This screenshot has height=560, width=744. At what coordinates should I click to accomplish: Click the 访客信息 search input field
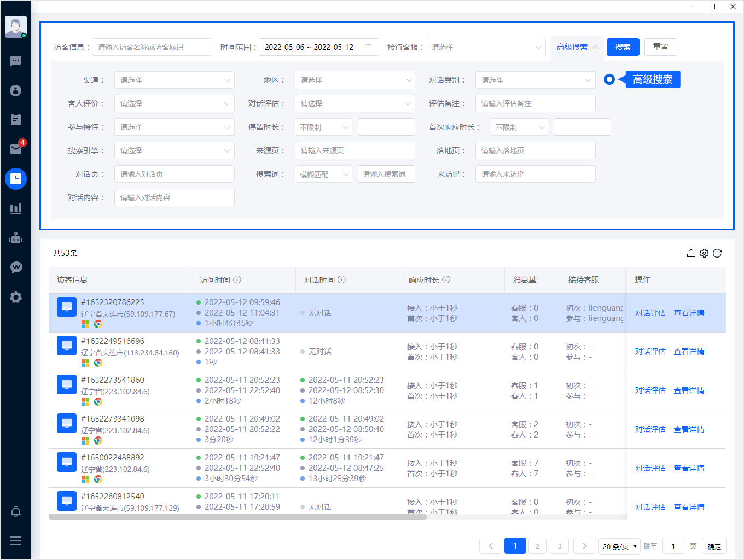tap(152, 47)
